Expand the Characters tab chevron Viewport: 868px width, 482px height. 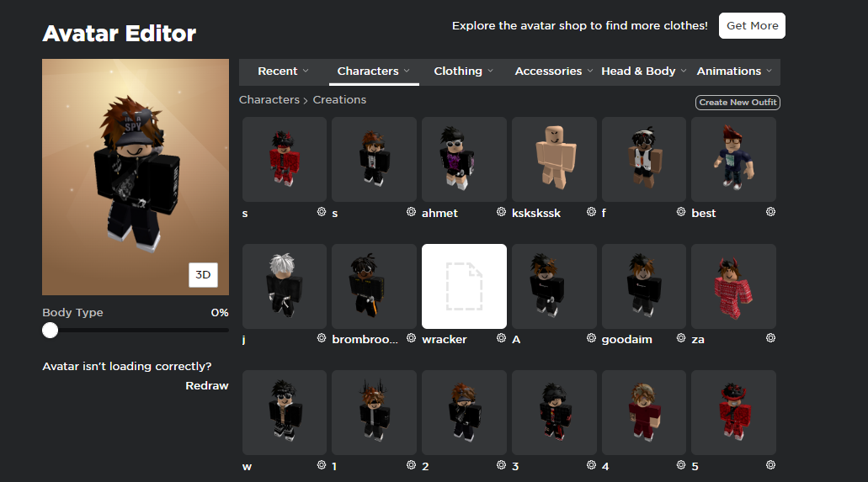[x=407, y=71]
